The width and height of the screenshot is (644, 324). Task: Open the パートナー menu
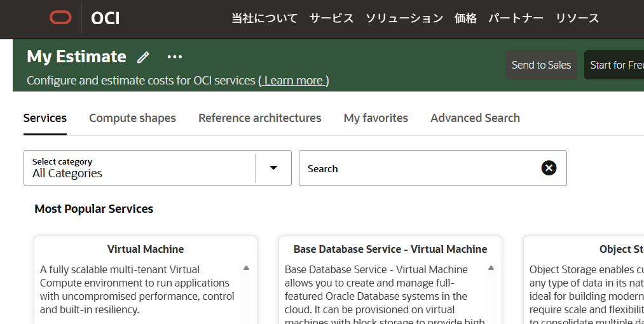click(x=516, y=18)
